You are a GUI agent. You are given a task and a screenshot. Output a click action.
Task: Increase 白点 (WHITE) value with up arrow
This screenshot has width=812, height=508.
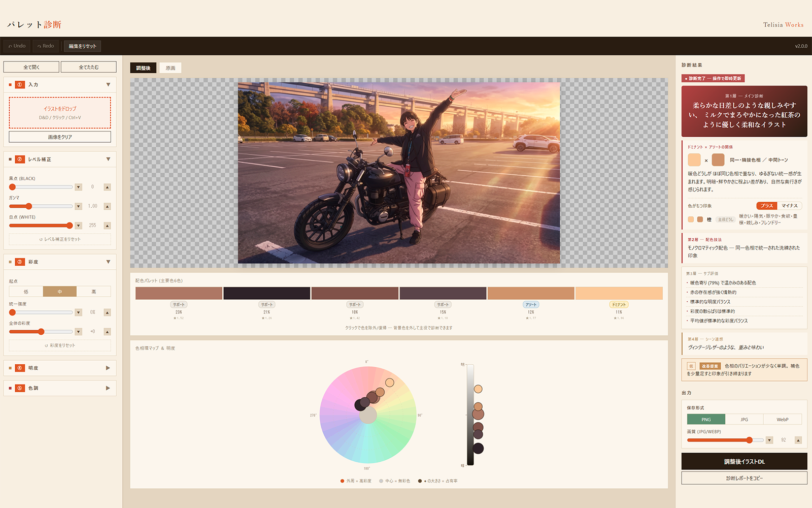click(x=107, y=226)
